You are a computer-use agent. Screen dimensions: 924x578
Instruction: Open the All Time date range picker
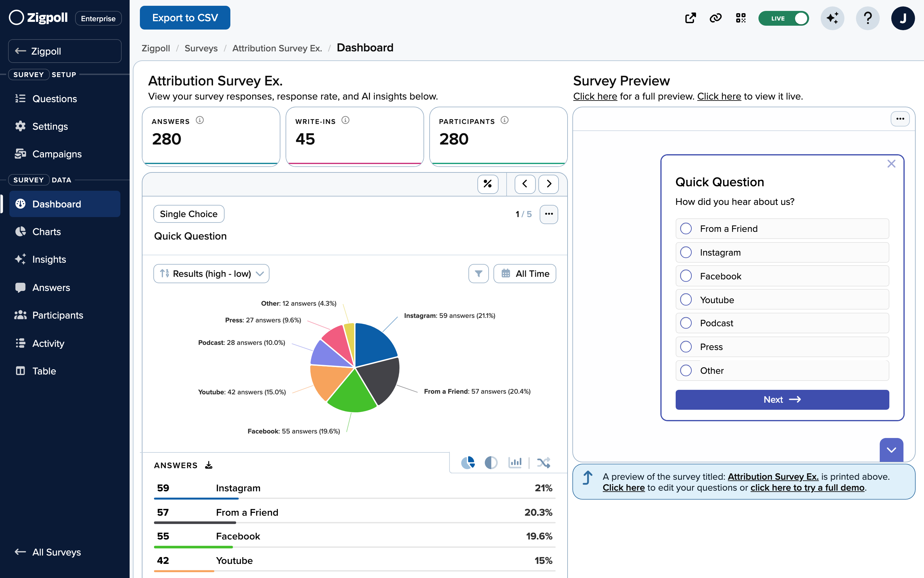pyautogui.click(x=525, y=273)
